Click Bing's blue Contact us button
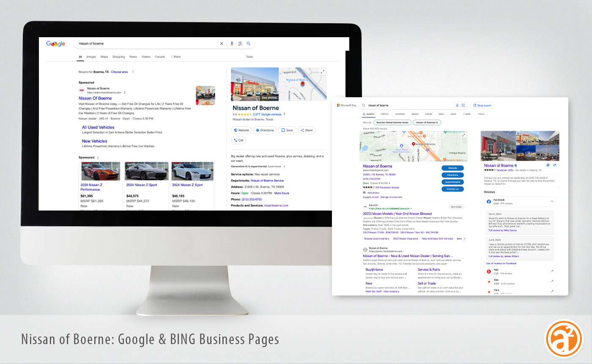The height and width of the screenshot is (364, 592). tap(452, 189)
